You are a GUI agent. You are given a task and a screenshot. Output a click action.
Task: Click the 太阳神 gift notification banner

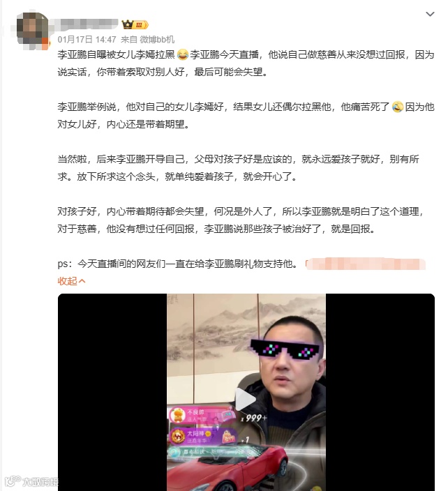pos(202,437)
